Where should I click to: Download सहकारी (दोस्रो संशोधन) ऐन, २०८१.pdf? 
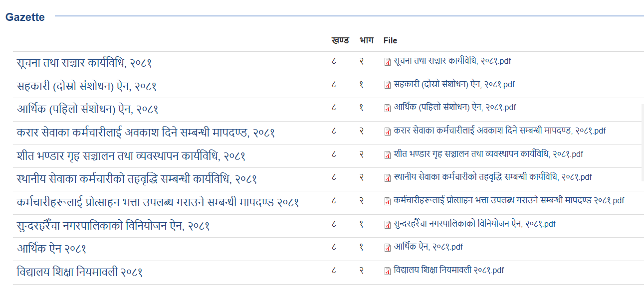click(x=454, y=85)
